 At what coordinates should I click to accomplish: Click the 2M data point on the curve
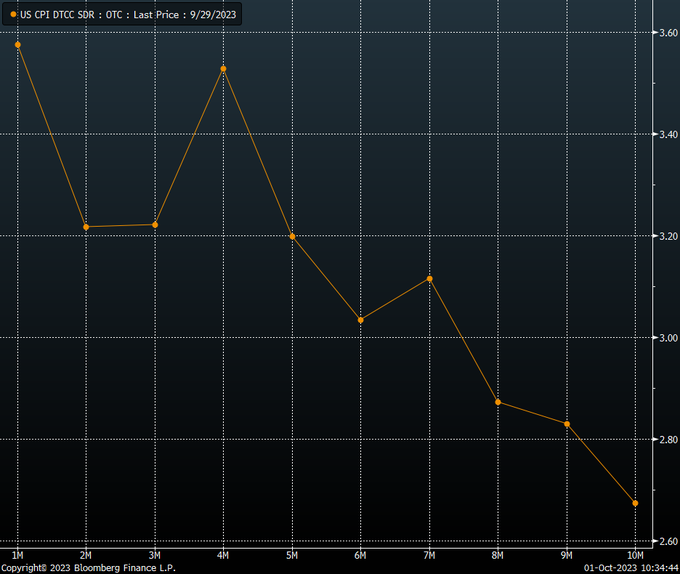[x=86, y=227]
